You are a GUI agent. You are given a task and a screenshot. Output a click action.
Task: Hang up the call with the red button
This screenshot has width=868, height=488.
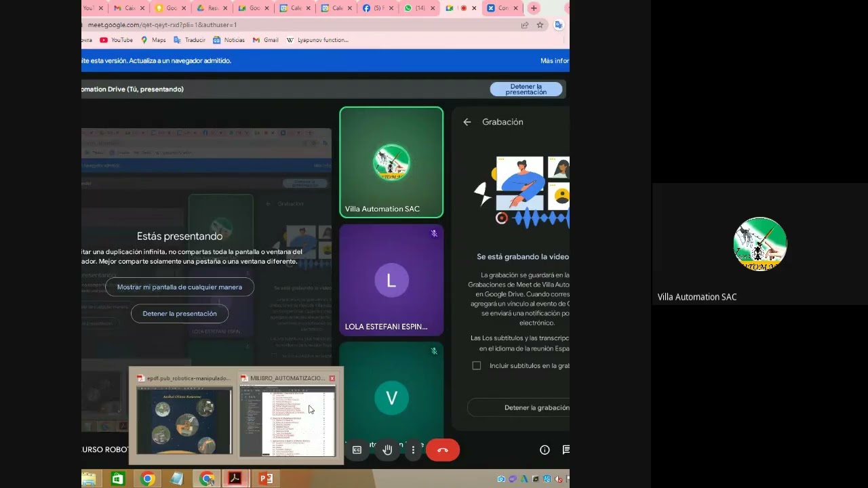pos(443,450)
